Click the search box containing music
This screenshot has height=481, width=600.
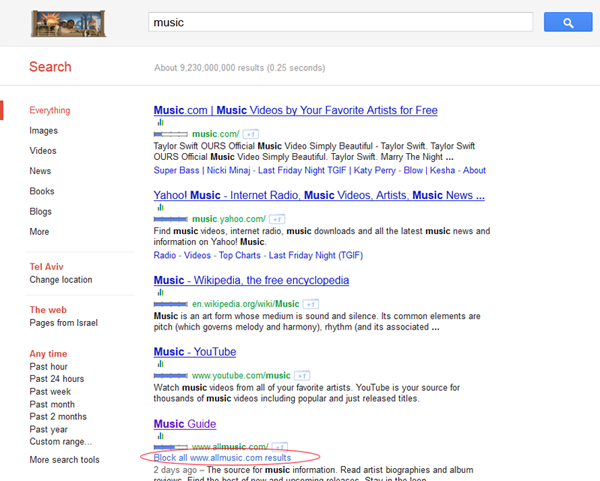pyautogui.click(x=340, y=22)
